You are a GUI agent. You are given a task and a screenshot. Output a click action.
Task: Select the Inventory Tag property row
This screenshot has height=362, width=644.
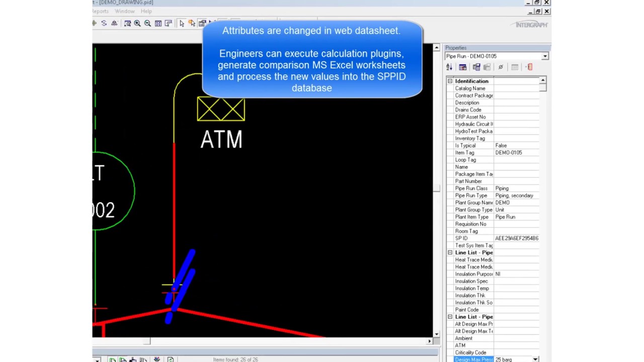tap(493, 138)
